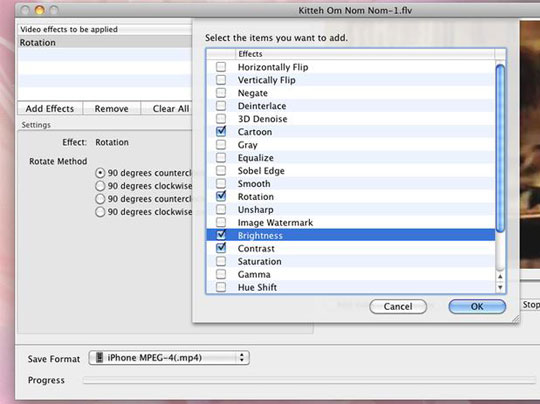This screenshot has height=404, width=540.
Task: Check the Vertically Flip effect checkbox
Action: 221,80
